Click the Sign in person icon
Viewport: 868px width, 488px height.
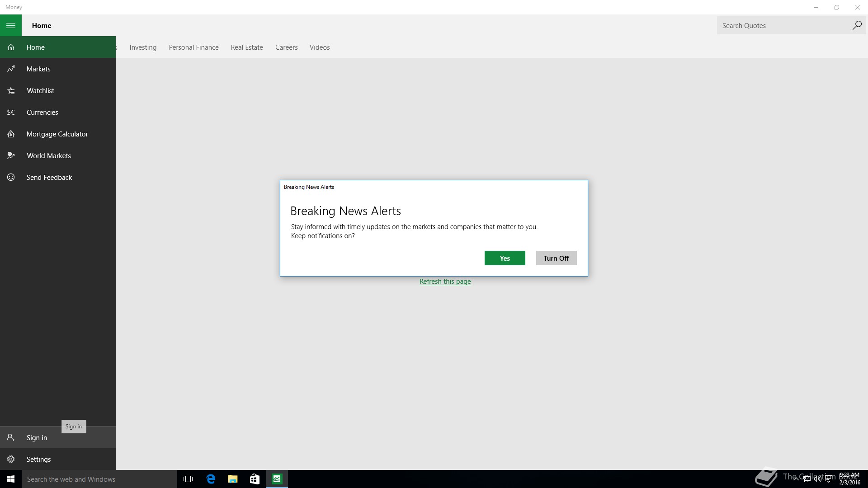(x=11, y=437)
